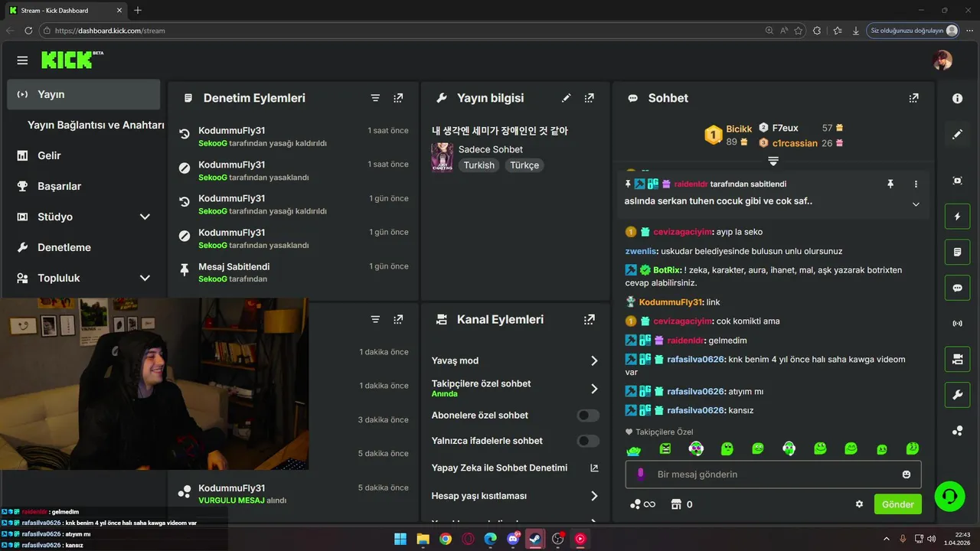Click username zwenlis in chat
The height and width of the screenshot is (551, 980).
tap(641, 251)
